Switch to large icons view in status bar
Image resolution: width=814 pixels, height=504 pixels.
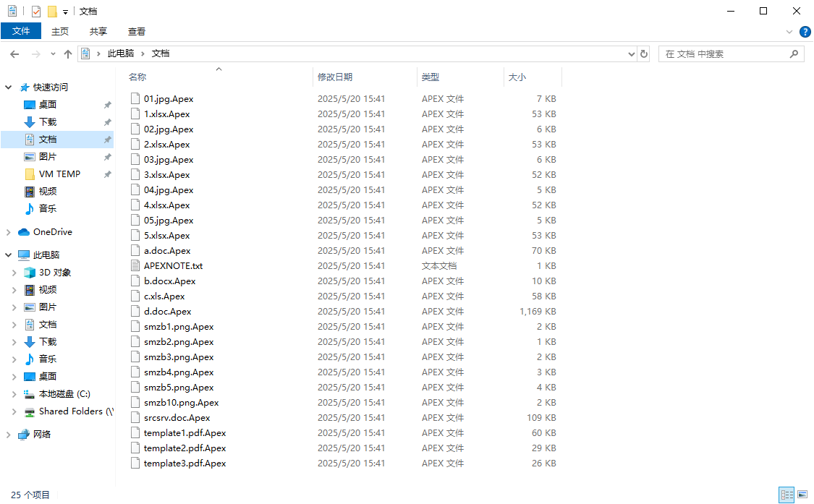click(x=802, y=495)
